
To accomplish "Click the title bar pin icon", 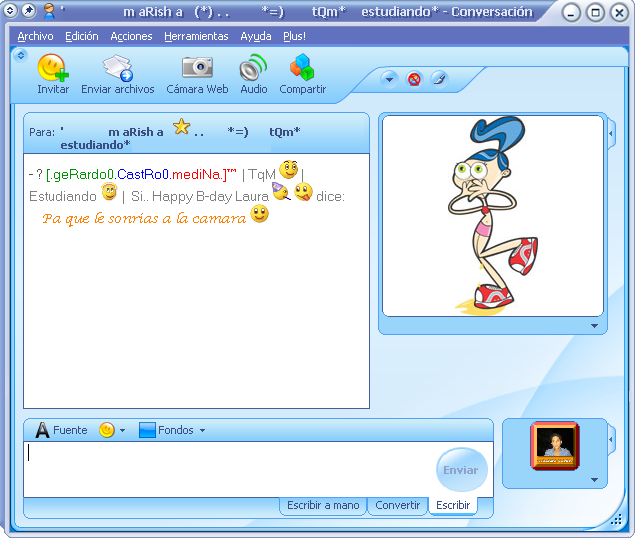I will (x=29, y=11).
